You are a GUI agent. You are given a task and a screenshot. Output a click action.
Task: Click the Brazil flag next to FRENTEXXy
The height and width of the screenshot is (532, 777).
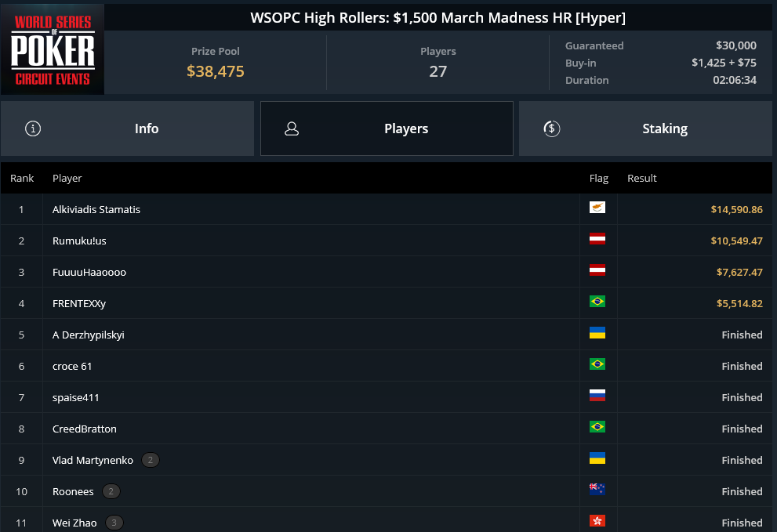tap(597, 301)
